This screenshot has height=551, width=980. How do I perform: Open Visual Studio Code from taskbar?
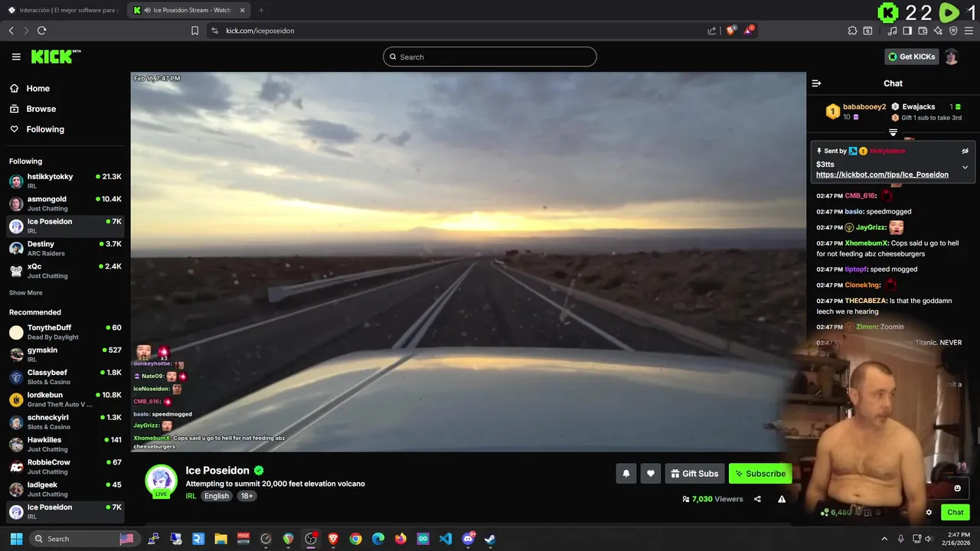446,539
